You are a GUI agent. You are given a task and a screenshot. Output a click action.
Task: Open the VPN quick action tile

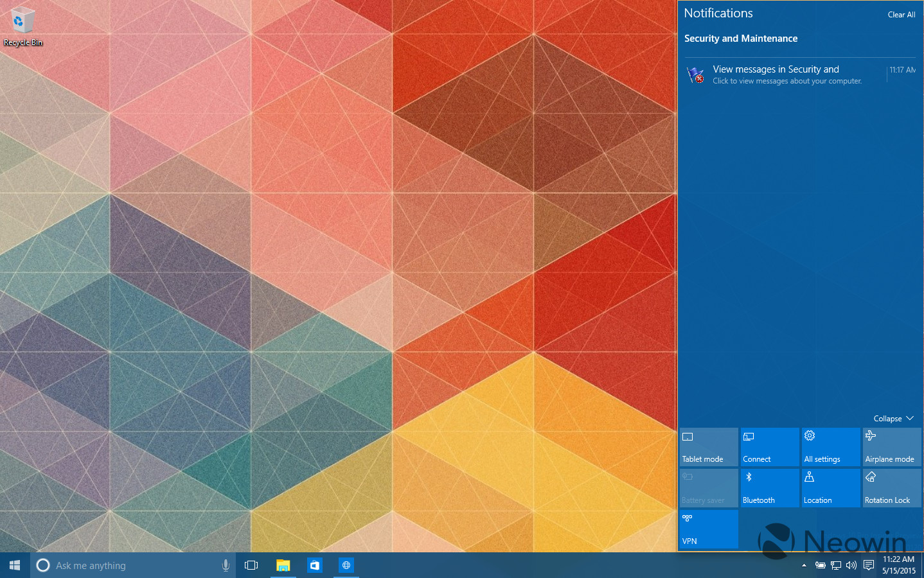pyautogui.click(x=709, y=529)
